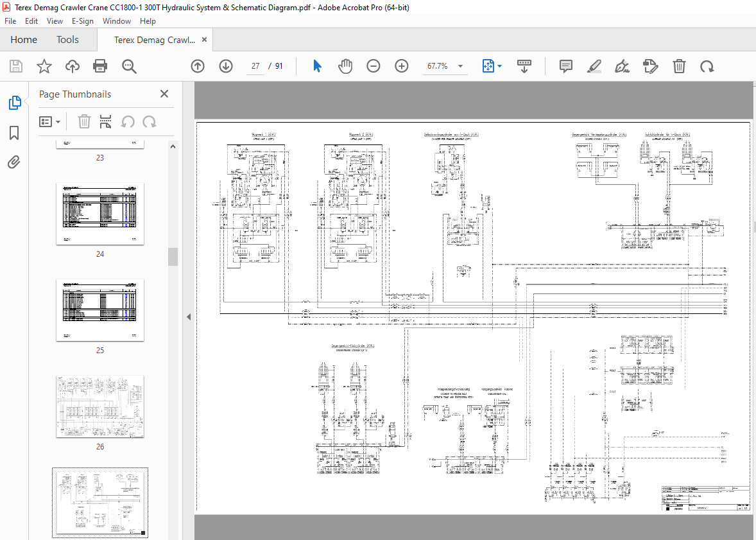Image resolution: width=756 pixels, height=540 pixels.
Task: Open the Find text magnifier icon
Action: point(129,66)
